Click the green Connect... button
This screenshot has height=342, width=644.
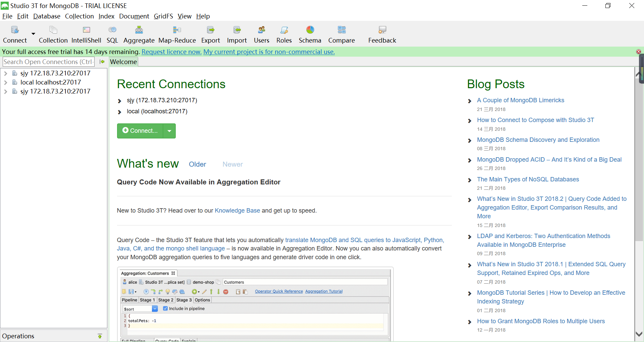click(x=140, y=131)
